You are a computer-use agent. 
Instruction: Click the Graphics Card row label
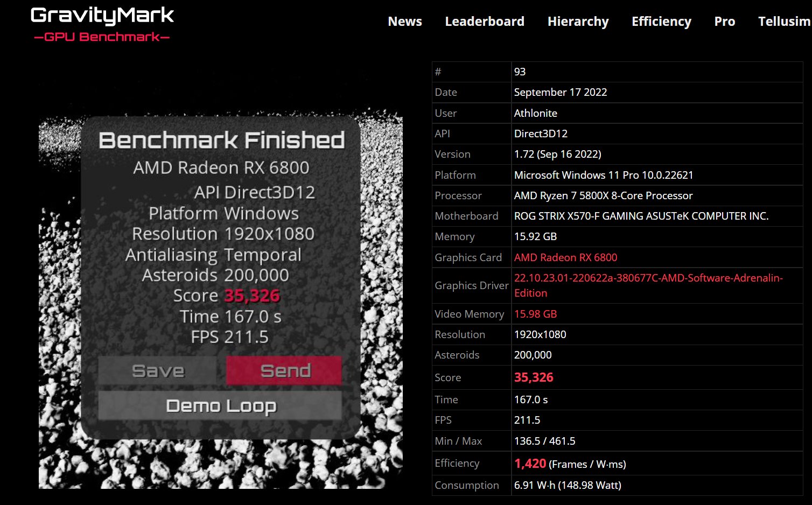[468, 257]
